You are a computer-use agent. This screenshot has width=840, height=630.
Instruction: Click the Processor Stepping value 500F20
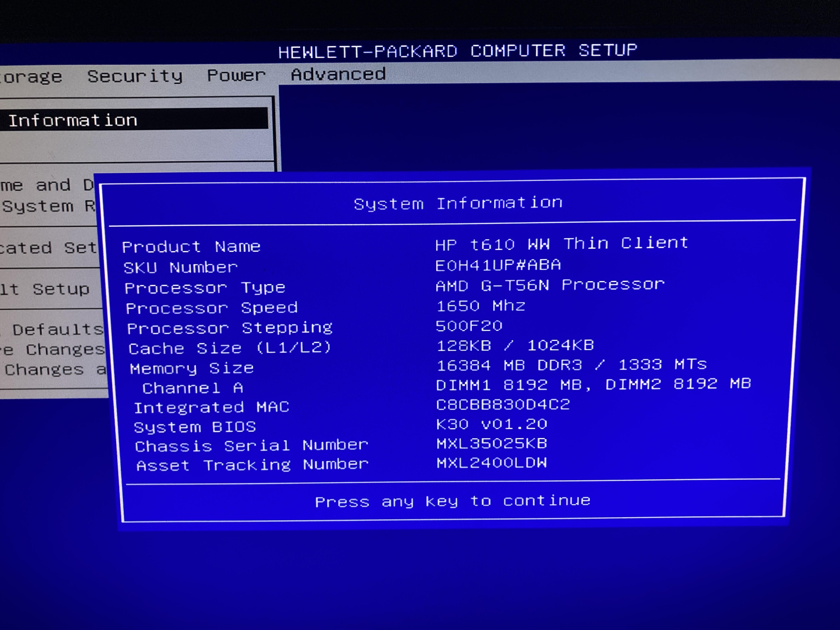pyautogui.click(x=469, y=326)
